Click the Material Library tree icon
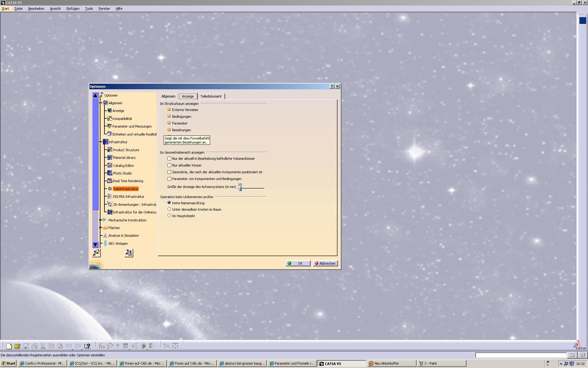Screen dimensions: 588x368 (x=110, y=157)
